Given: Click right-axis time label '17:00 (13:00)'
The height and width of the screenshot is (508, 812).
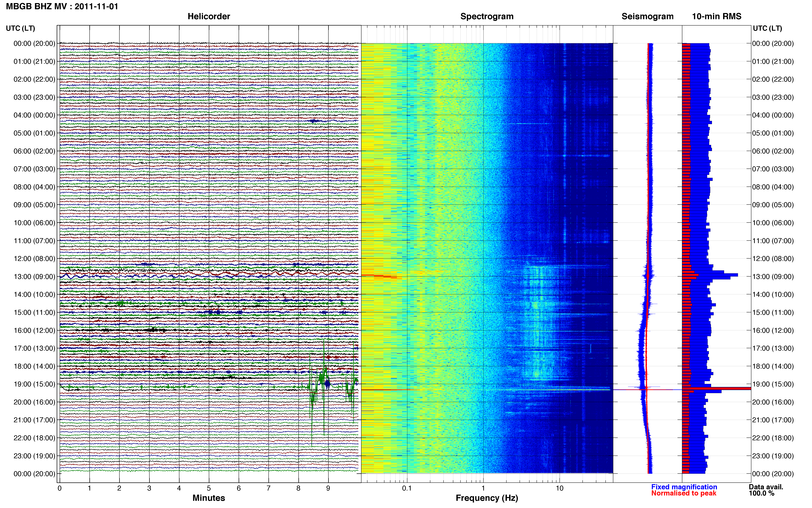Looking at the screenshot, I should coord(773,348).
